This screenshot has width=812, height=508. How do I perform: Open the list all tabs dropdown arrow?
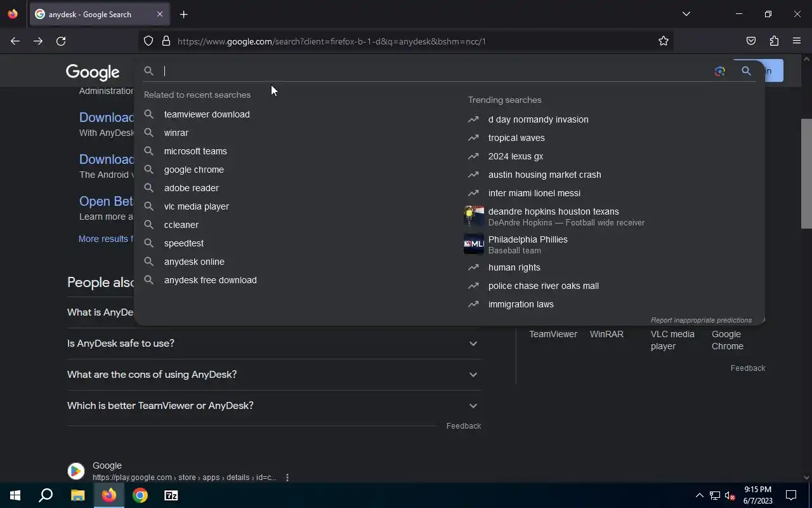[x=686, y=14]
